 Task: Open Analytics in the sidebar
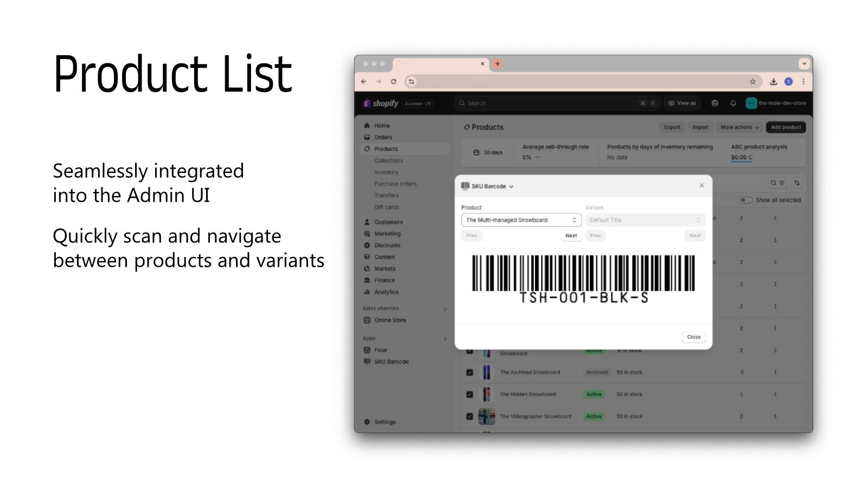[x=386, y=292]
